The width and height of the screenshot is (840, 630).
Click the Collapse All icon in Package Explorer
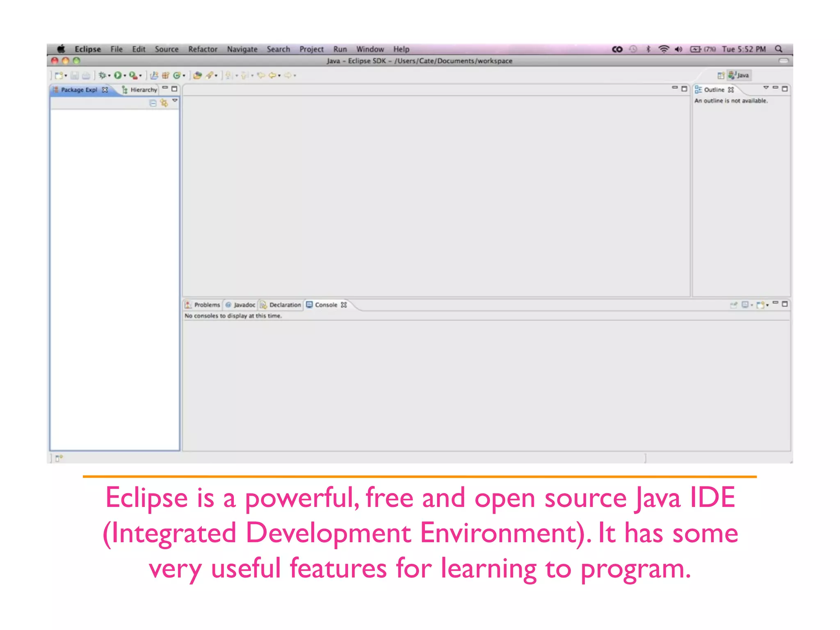[x=153, y=103]
